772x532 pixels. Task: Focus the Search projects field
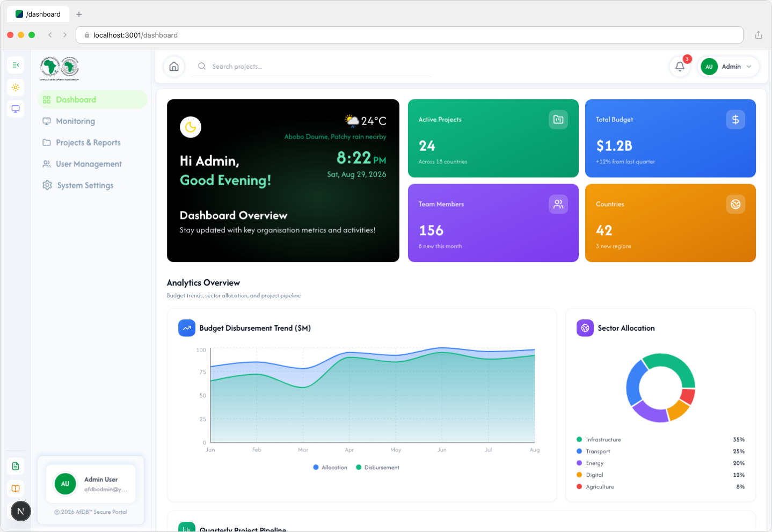coord(311,67)
